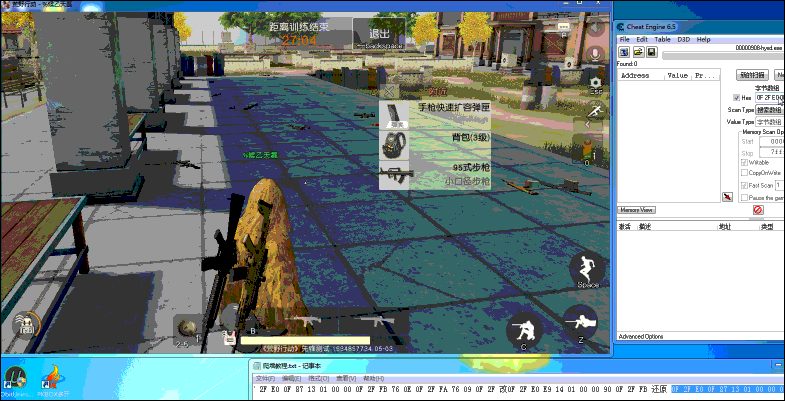Open Cheat Engine D3D menu

[x=683, y=39]
